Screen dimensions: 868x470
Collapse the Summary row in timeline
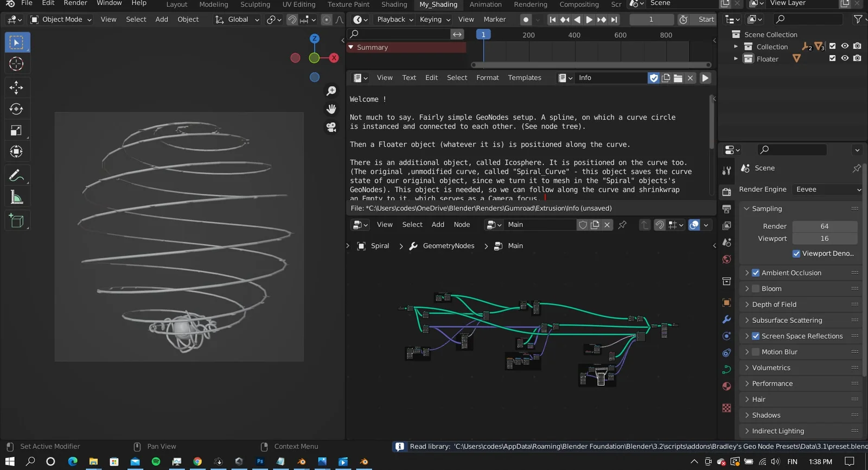(x=351, y=48)
